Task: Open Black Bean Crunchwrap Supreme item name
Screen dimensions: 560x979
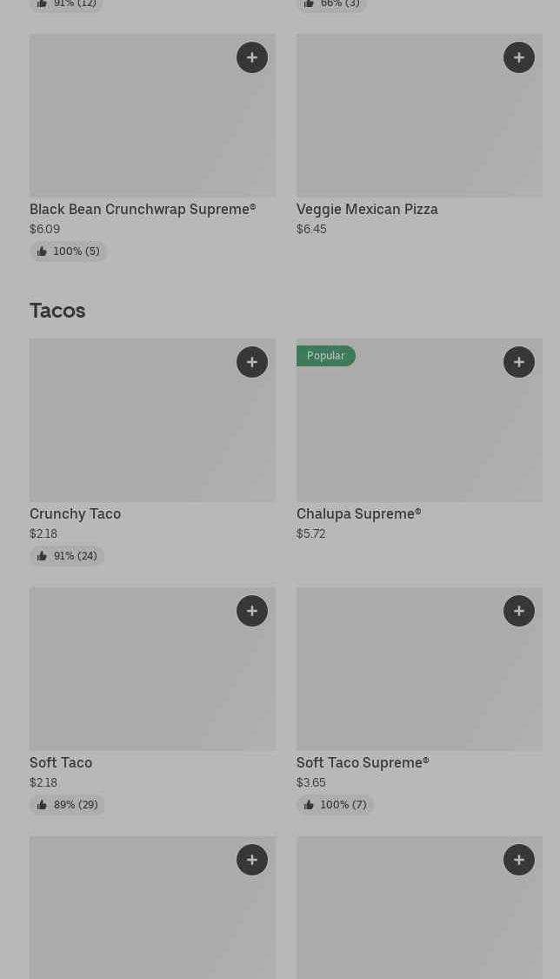Action: click(x=143, y=209)
